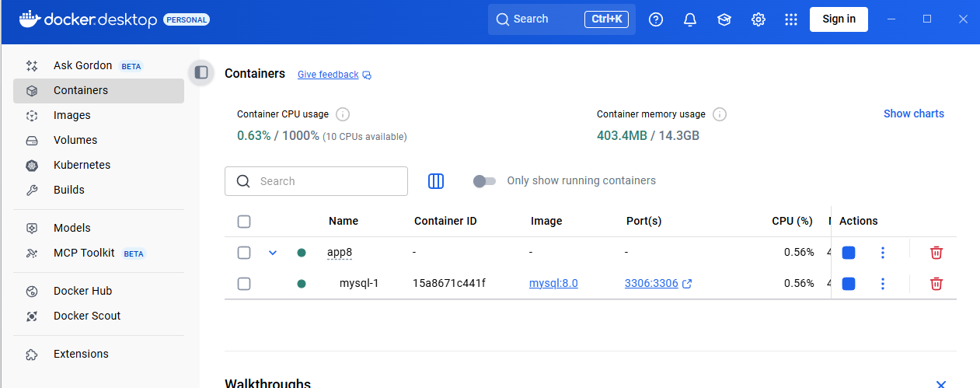Focus the top Search bar
This screenshot has width=980, height=388.
click(x=562, y=19)
